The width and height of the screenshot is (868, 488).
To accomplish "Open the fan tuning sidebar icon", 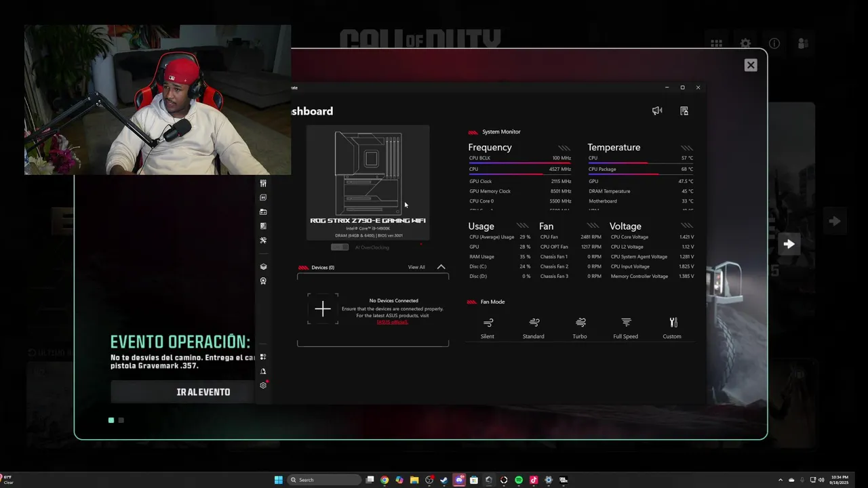I will [263, 183].
